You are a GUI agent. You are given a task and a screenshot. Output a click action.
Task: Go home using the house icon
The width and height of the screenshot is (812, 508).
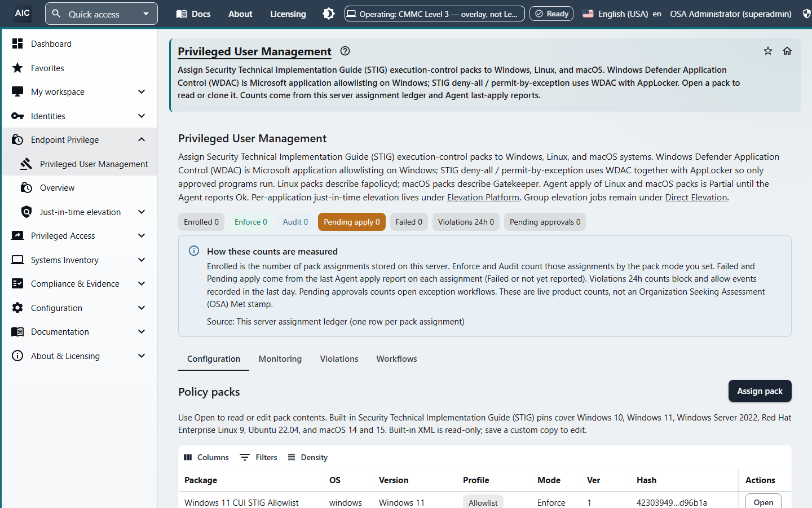787,51
